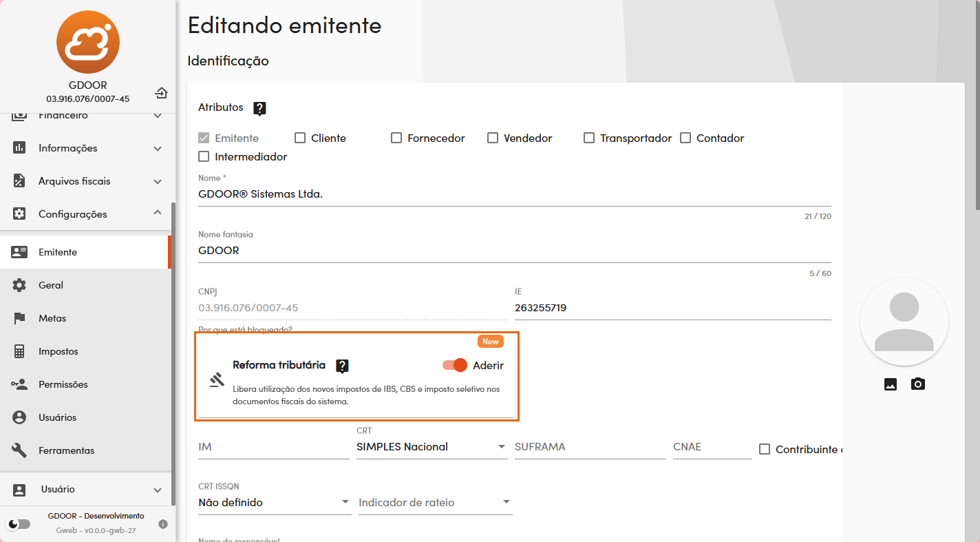Click the Geral gear icon
The image size is (980, 542).
19,285
